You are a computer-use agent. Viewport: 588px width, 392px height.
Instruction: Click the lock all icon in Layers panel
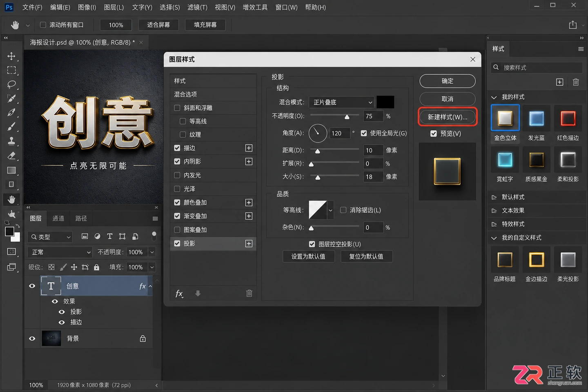pos(96,267)
